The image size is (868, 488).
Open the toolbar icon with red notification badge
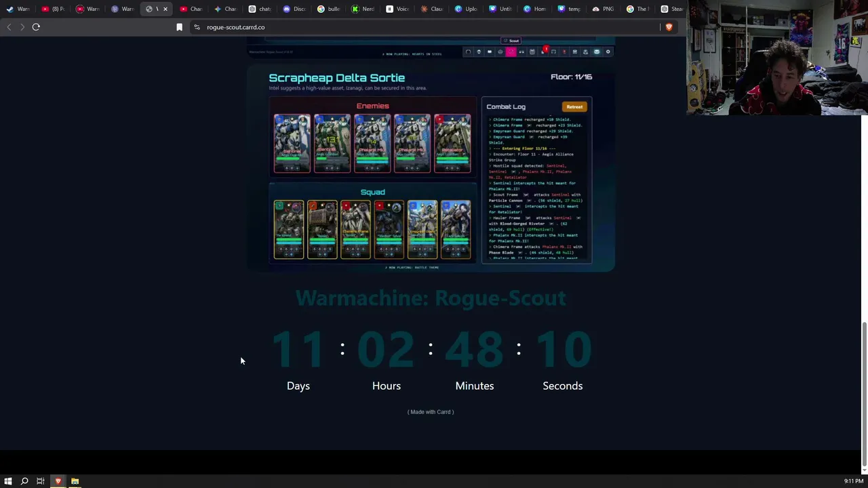(543, 52)
